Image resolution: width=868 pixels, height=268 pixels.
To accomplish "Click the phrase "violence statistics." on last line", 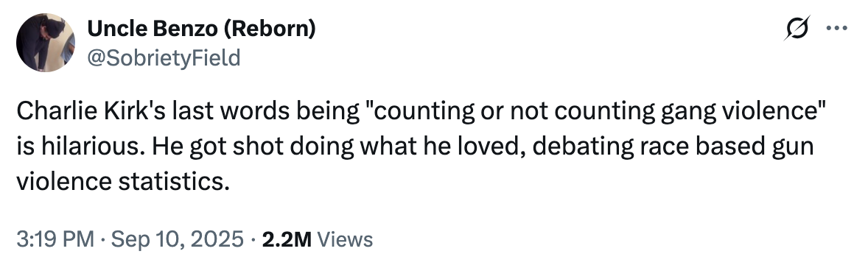I will [122, 182].
